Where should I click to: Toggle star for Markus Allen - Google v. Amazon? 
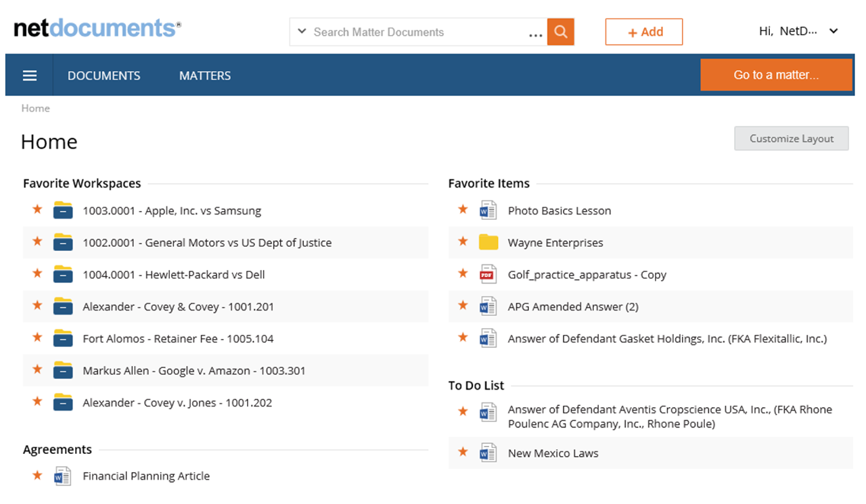point(37,369)
